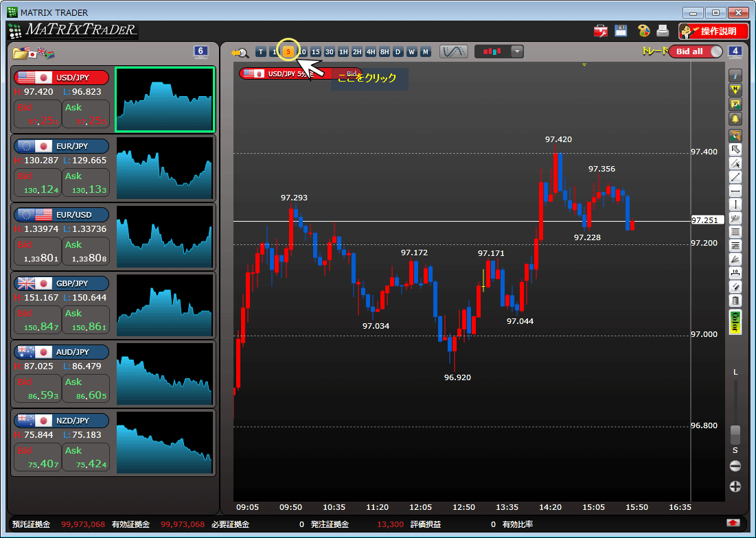The image size is (756, 538).
Task: Click the red arrow icon in status bar
Action: (733, 523)
